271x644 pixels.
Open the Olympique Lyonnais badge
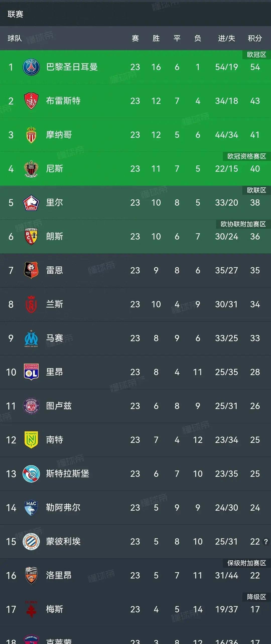click(x=31, y=372)
